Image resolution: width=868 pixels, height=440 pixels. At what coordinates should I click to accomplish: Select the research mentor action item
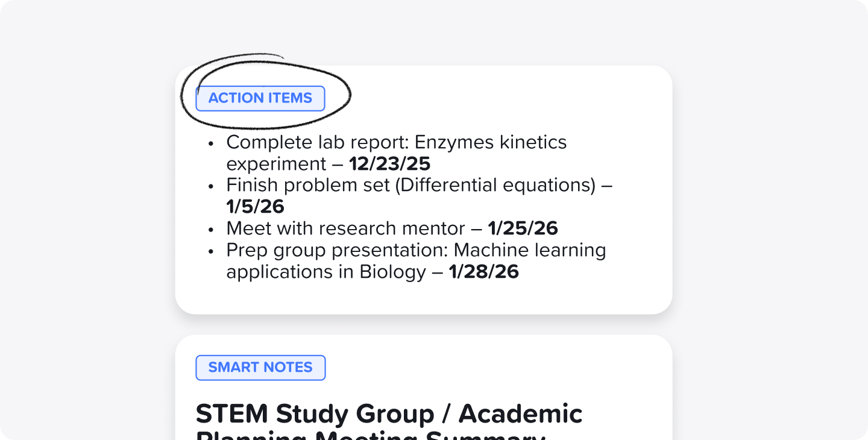tap(392, 230)
